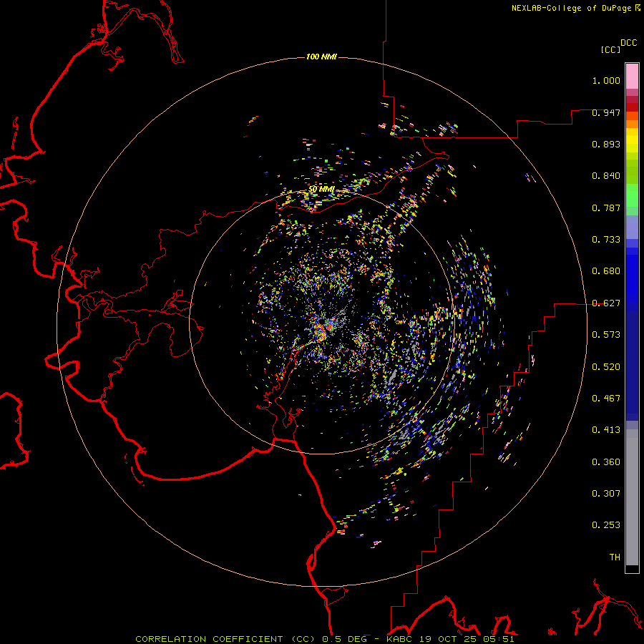Click the 0.520 scale value
644x644 pixels.
tap(606, 367)
